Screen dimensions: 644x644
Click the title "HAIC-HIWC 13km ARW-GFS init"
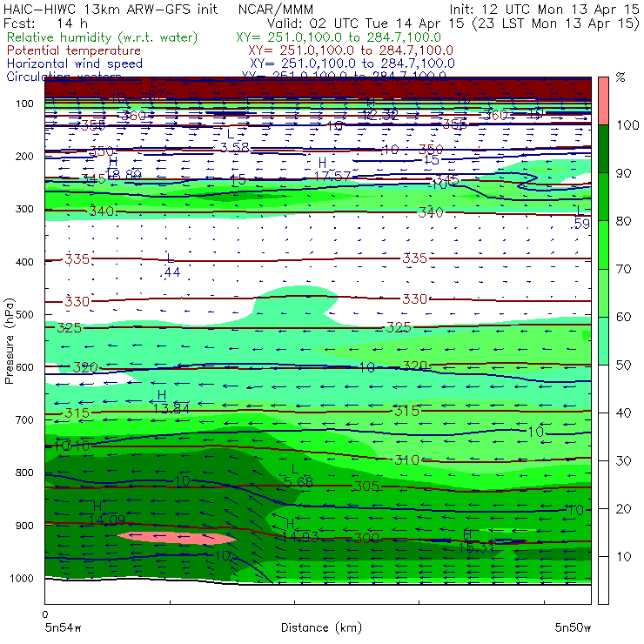111,10
